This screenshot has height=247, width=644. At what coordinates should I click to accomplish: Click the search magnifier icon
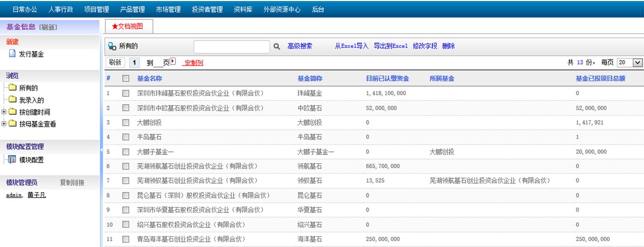[277, 46]
